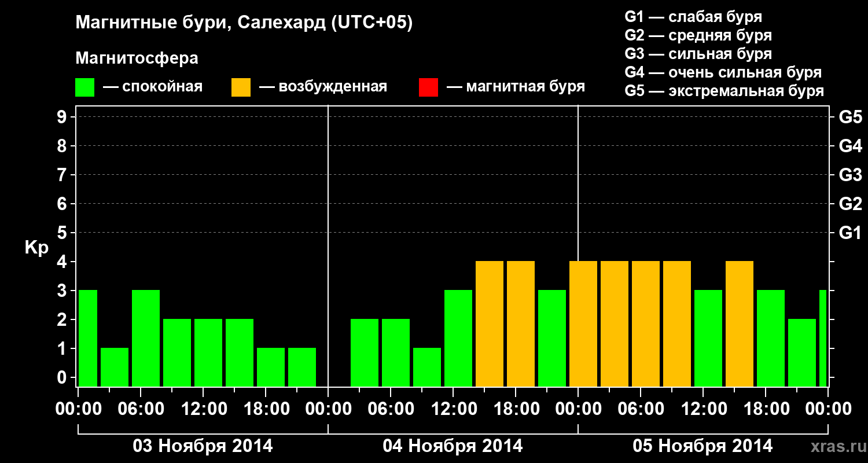Click the '— возбужденная' legend label

(x=323, y=87)
